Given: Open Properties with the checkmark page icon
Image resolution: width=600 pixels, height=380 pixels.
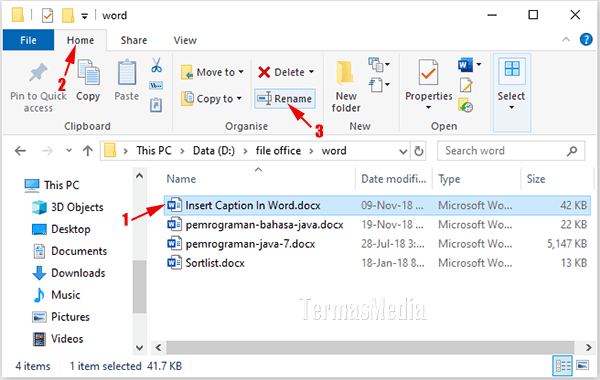Looking at the screenshot, I should [428, 72].
